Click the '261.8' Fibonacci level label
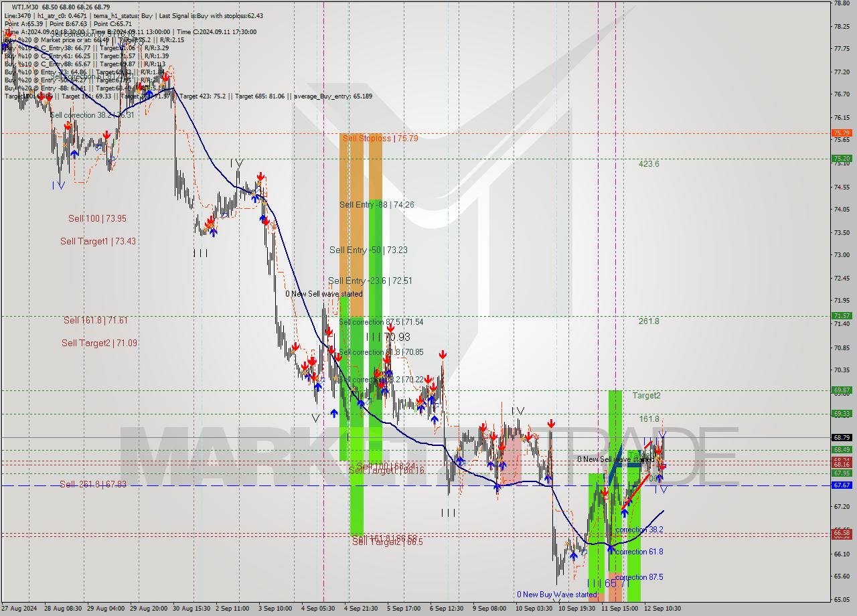 [649, 321]
